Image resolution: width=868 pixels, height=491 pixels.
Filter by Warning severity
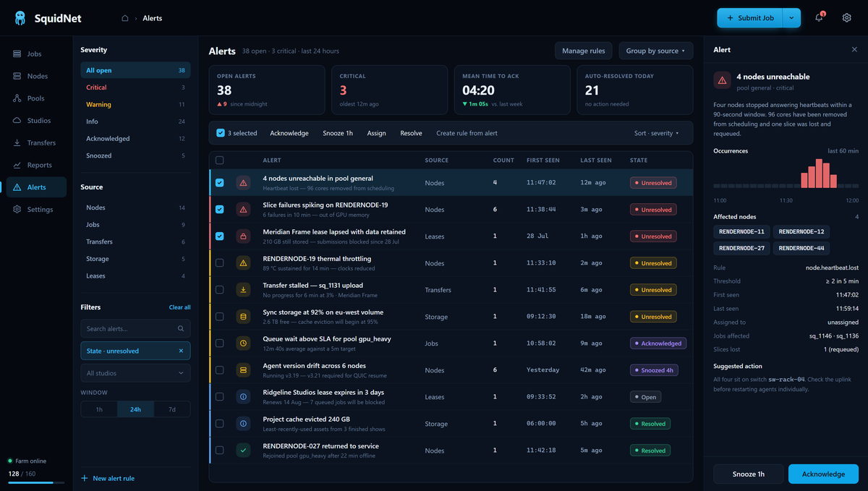[135, 104]
